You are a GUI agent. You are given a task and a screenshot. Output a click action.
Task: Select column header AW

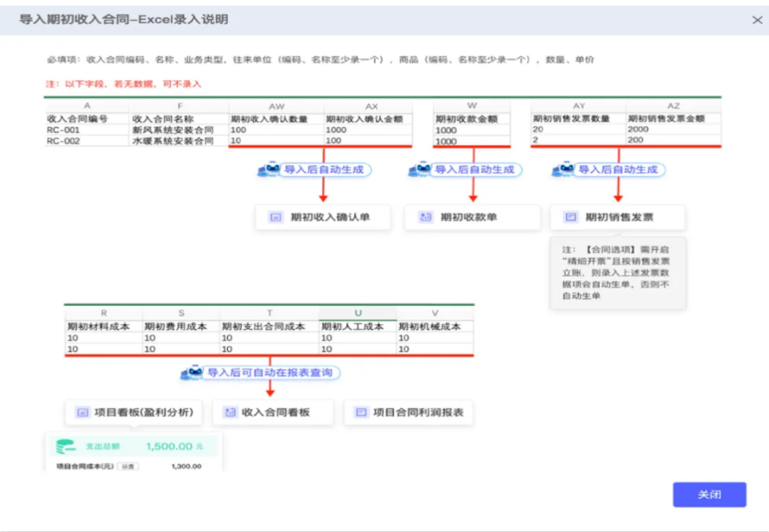277,107
